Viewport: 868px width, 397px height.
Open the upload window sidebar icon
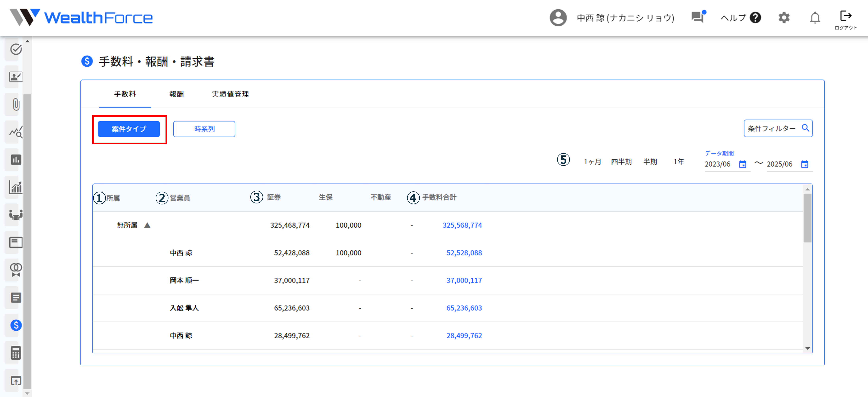point(16,381)
